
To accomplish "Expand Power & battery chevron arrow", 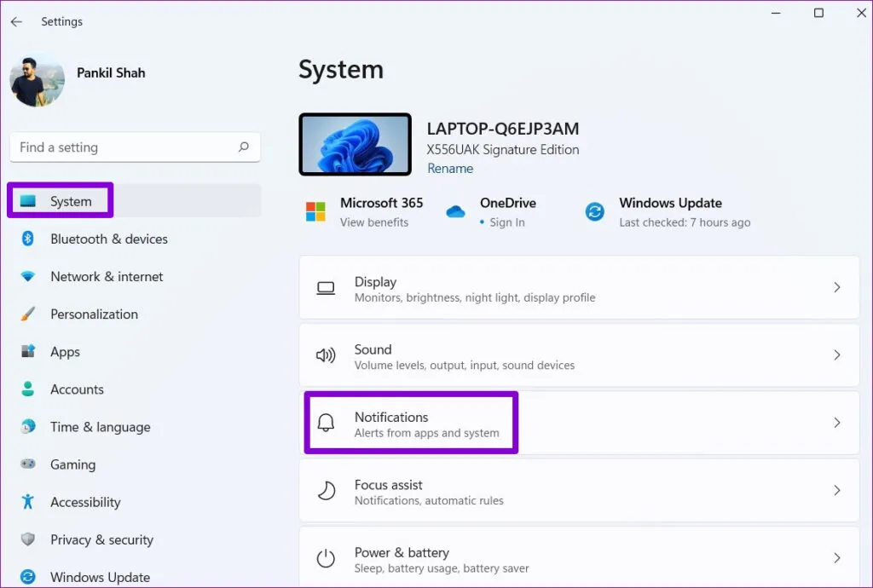I will coord(836,558).
